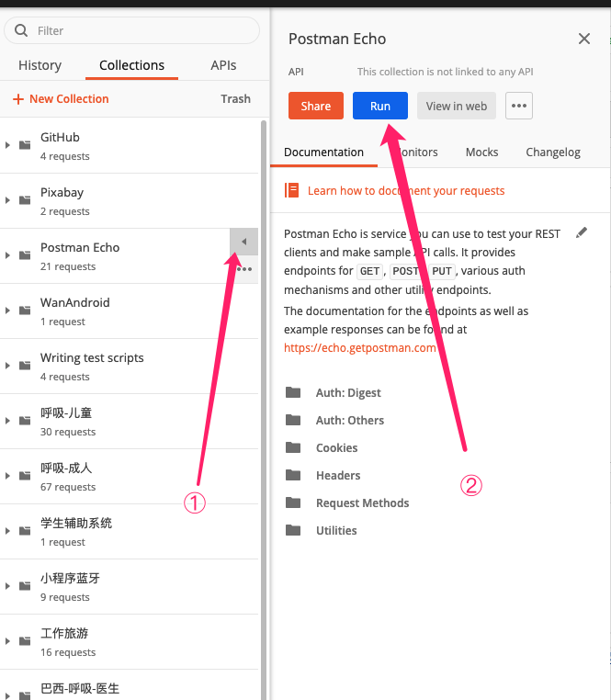This screenshot has width=611, height=700.
Task: Select the 巴西-呼吸-医生 collection name
Action: pyautogui.click(x=80, y=688)
